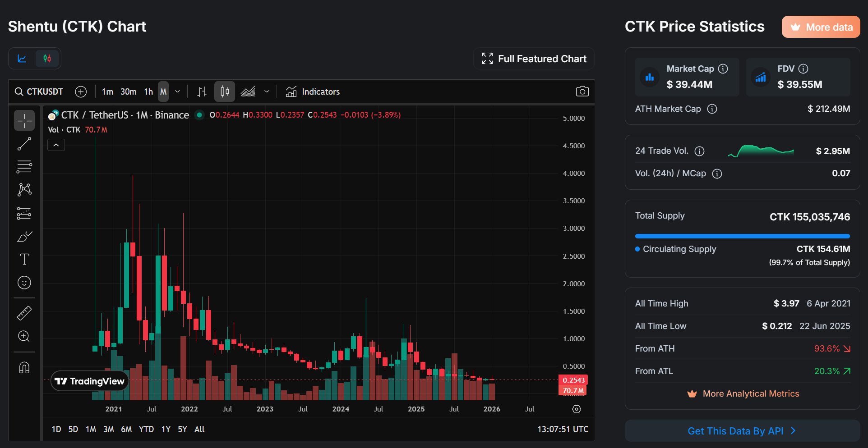The height and width of the screenshot is (448, 868).
Task: Switch to line chart view
Action: pos(22,59)
